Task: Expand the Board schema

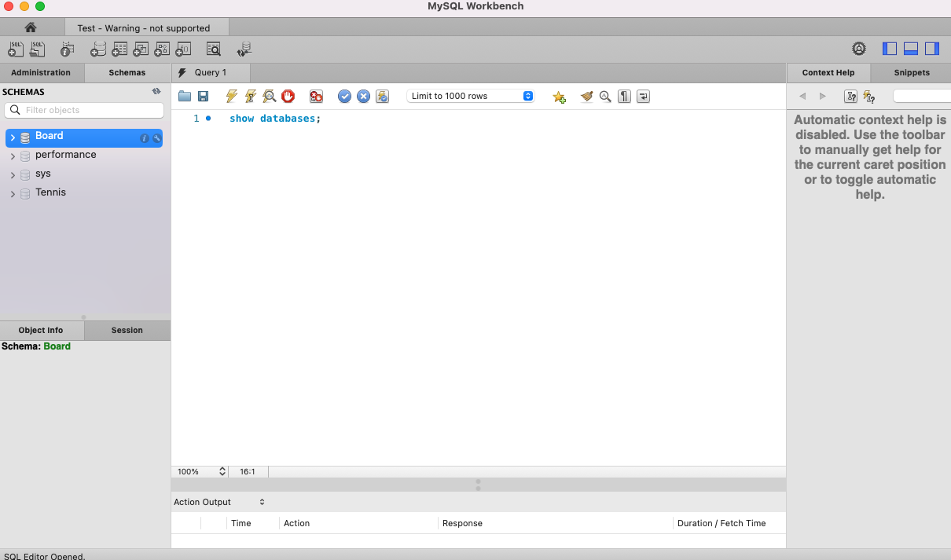Action: pos(13,137)
